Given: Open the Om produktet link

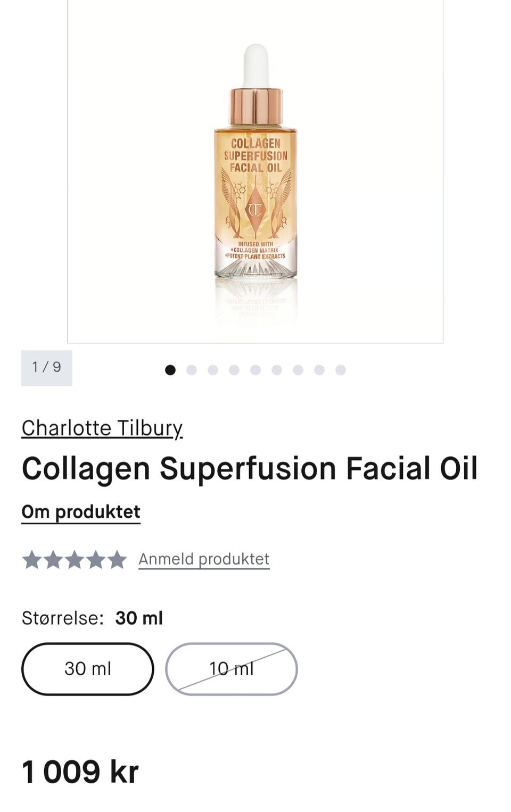Looking at the screenshot, I should coord(81,512).
